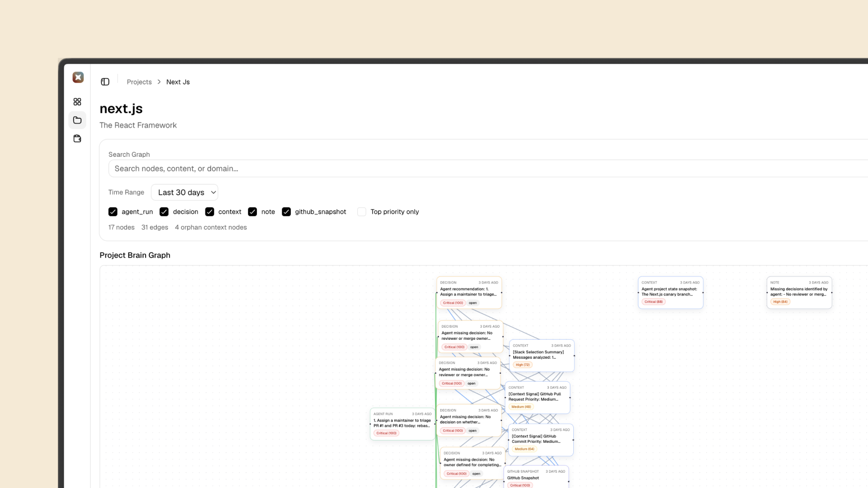Open the archive icon at sidebar bottom
Viewport: 868px width, 488px height.
pos(77,139)
